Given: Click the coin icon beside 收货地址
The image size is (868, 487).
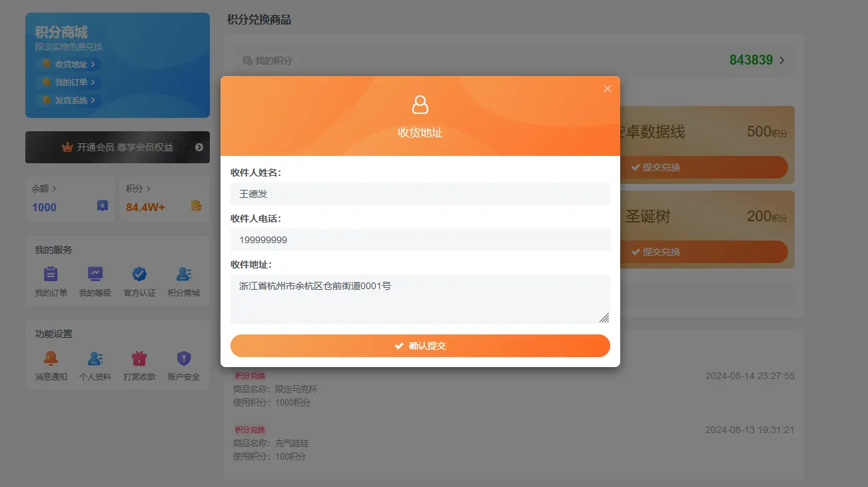Looking at the screenshot, I should [46, 64].
